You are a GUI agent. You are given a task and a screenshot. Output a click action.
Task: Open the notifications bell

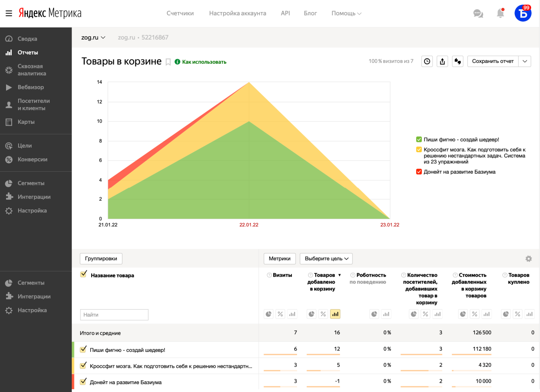500,14
